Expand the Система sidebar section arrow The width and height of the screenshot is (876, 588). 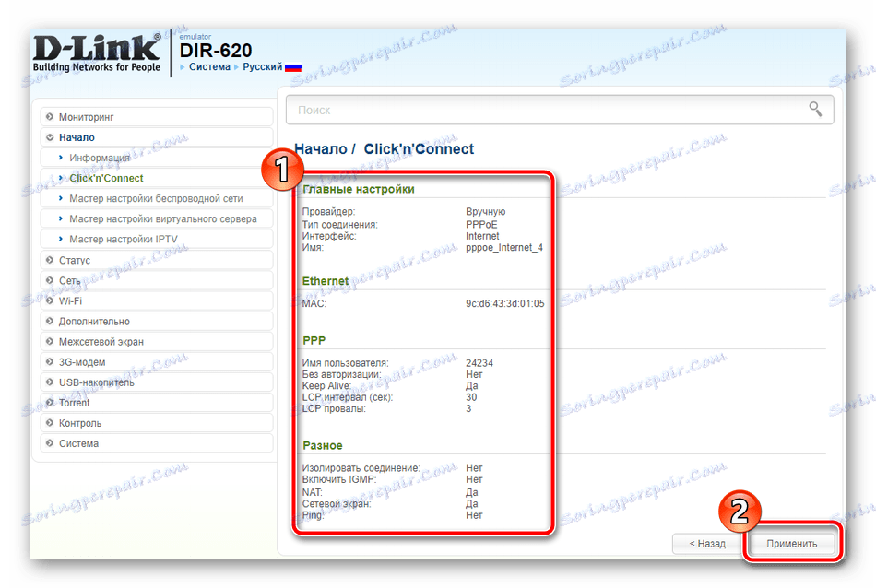click(50, 443)
